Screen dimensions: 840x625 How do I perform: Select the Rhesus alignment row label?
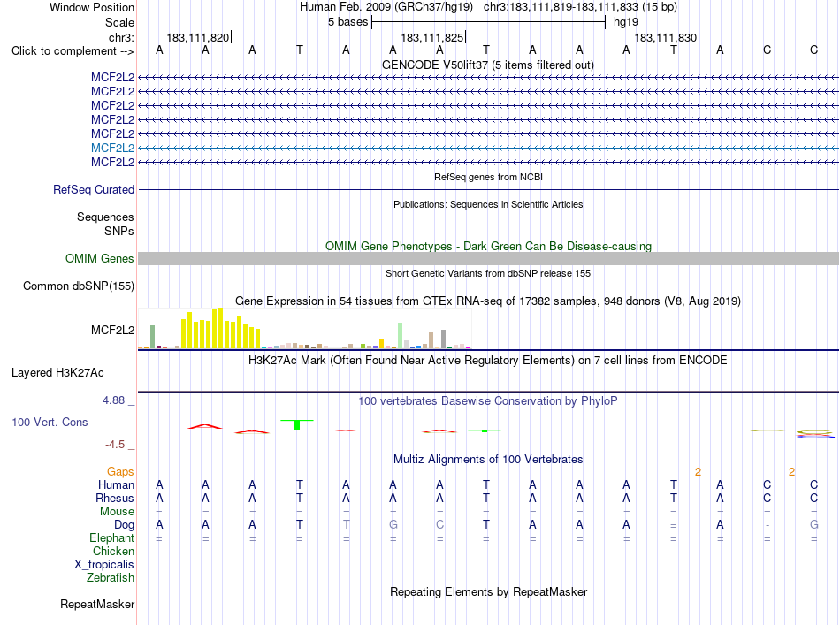(x=115, y=498)
